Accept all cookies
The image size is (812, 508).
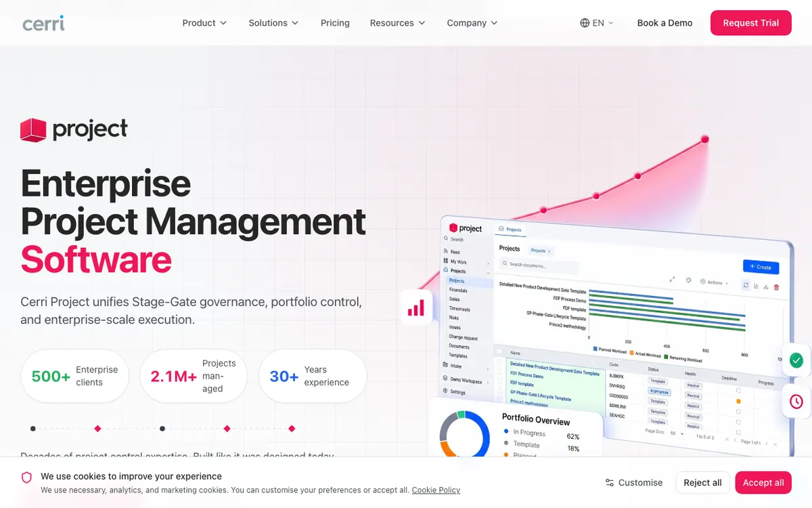point(763,483)
